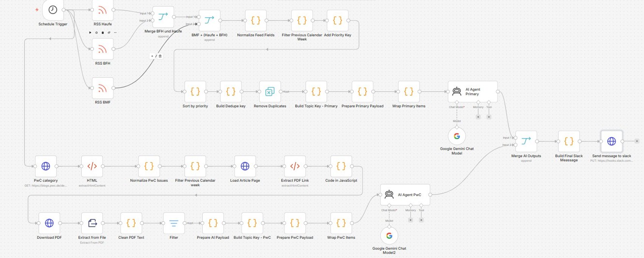The height and width of the screenshot is (258, 644).
Task: Open the Remove Duplicates node
Action: (x=270, y=91)
